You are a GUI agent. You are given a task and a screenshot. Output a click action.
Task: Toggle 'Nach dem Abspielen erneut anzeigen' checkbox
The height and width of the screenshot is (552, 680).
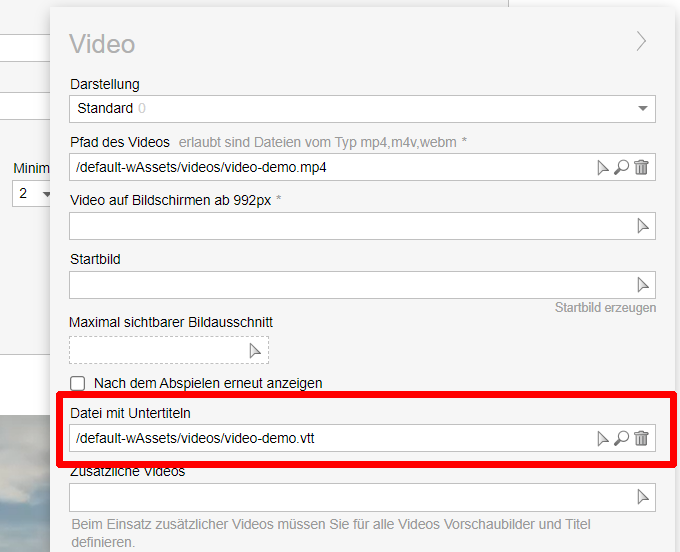[78, 383]
